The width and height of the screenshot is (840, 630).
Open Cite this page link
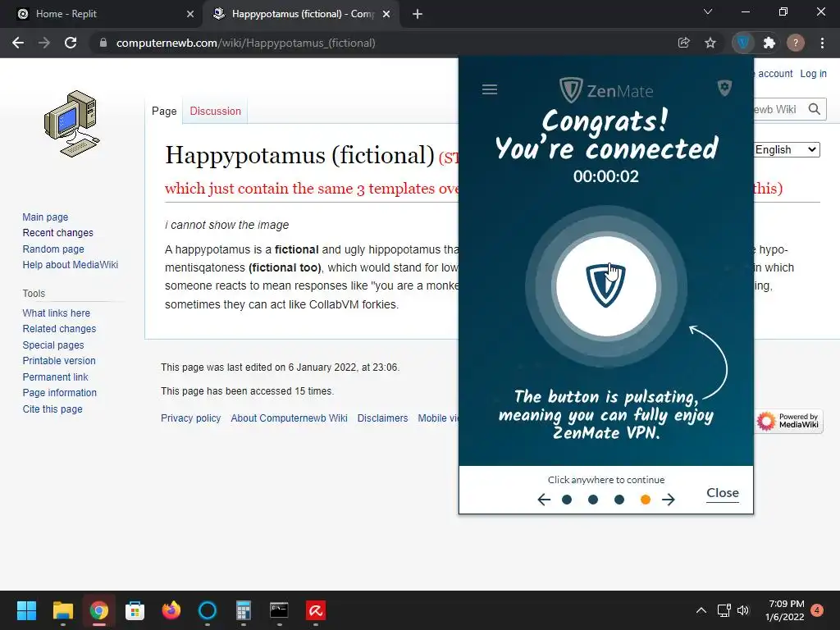pyautogui.click(x=52, y=409)
